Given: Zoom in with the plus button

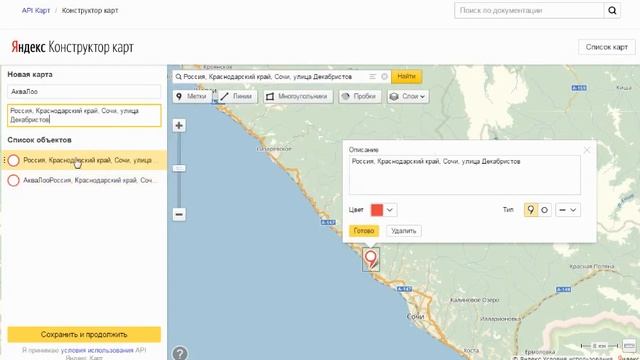Looking at the screenshot, I should (x=179, y=125).
